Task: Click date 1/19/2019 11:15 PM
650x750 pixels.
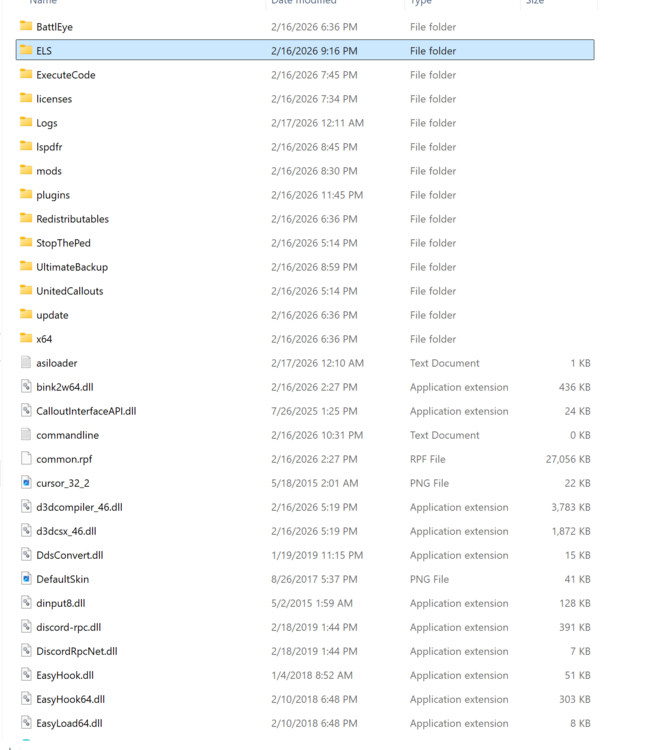Action: [317, 555]
